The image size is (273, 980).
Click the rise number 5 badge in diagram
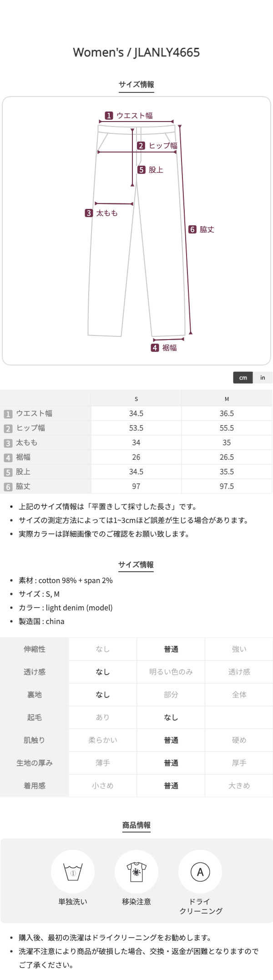click(142, 170)
